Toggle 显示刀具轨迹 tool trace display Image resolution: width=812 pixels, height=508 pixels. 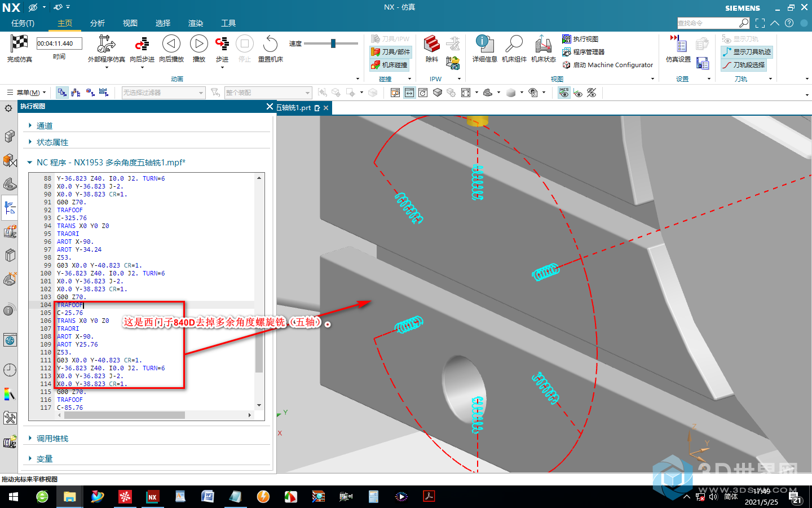point(747,52)
